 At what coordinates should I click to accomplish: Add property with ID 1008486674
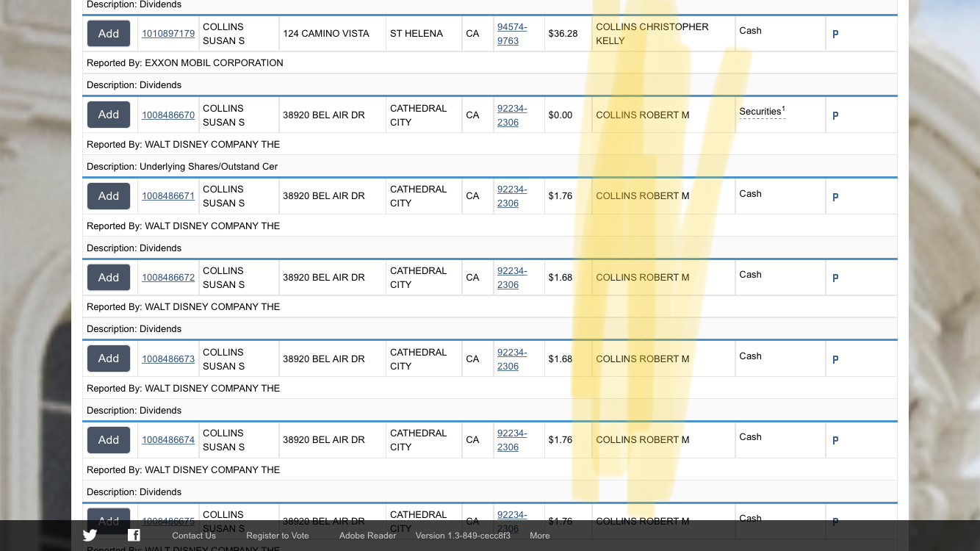109,440
